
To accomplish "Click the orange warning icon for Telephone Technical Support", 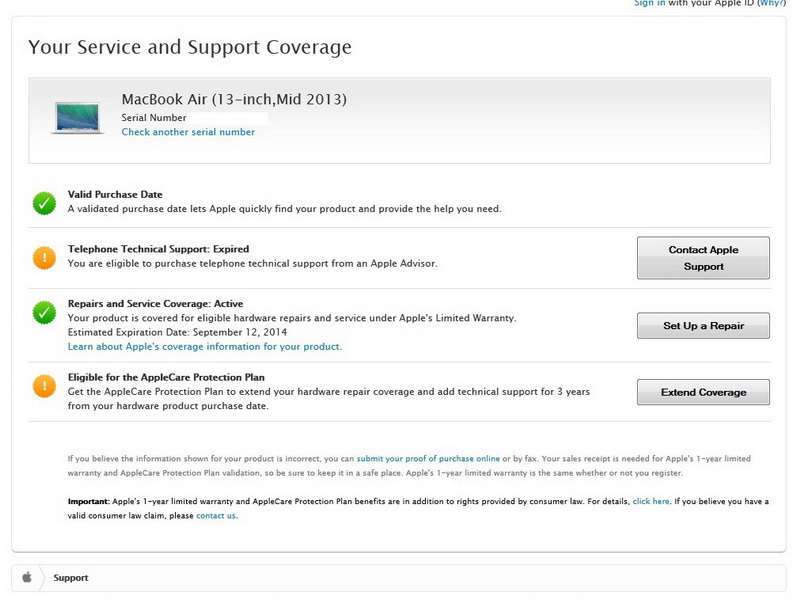I will coord(44,258).
